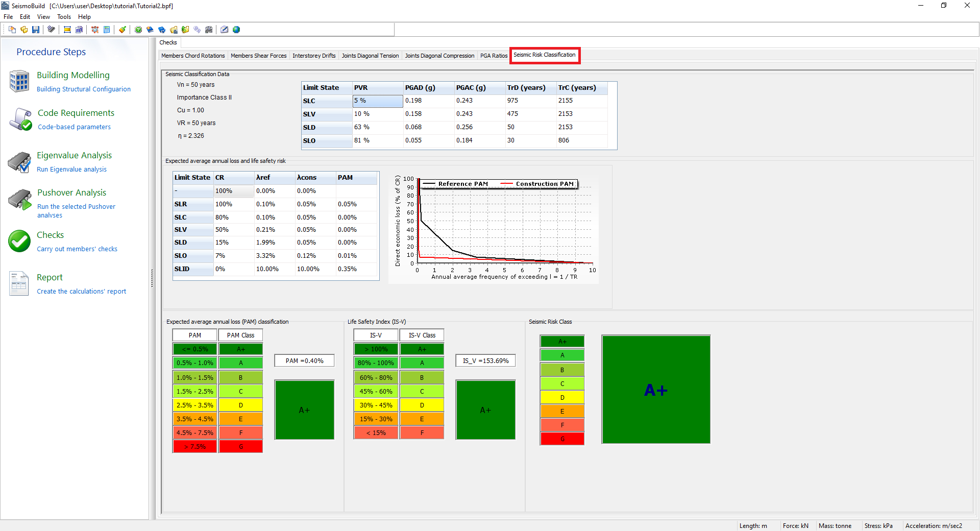980x531 pixels.
Task: Create new project via toolbar icon
Action: click(12, 30)
